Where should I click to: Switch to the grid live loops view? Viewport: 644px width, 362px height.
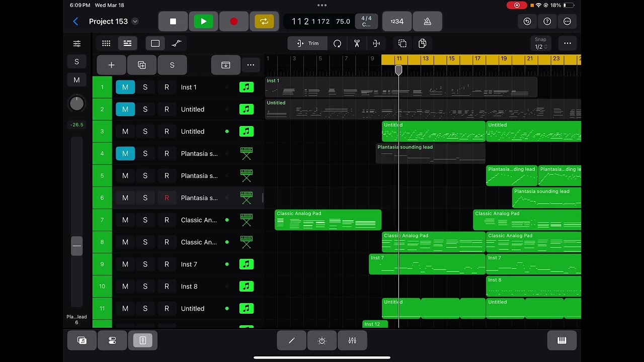(106, 43)
